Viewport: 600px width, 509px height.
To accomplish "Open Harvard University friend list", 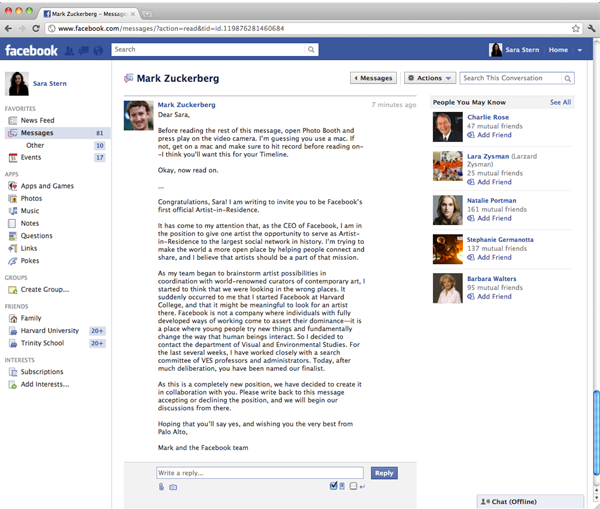I will tap(50, 331).
